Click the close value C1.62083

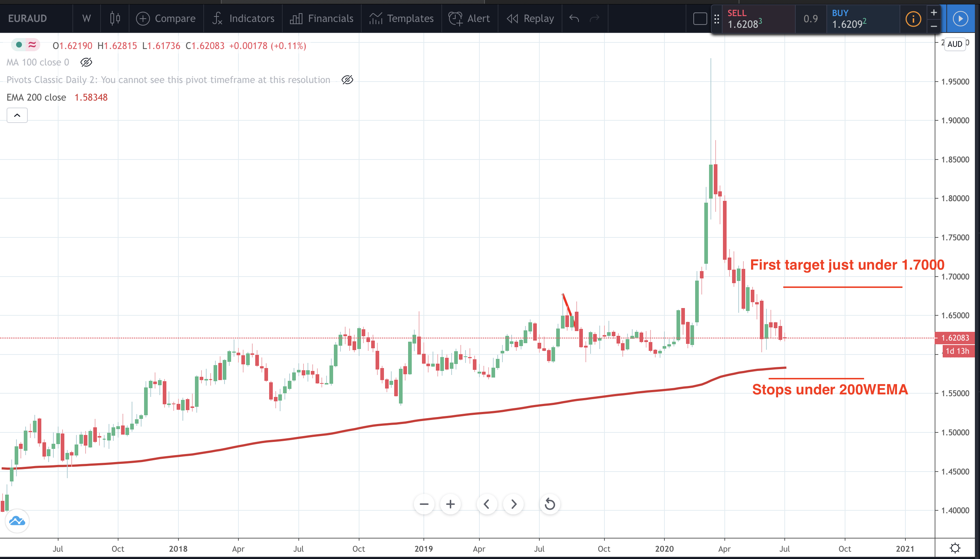pyautogui.click(x=205, y=46)
